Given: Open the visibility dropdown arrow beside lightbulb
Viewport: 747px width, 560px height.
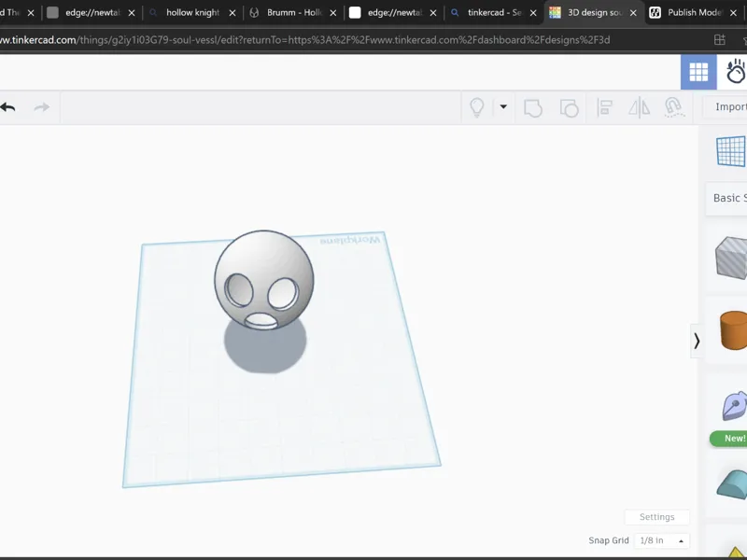Looking at the screenshot, I should tap(503, 106).
